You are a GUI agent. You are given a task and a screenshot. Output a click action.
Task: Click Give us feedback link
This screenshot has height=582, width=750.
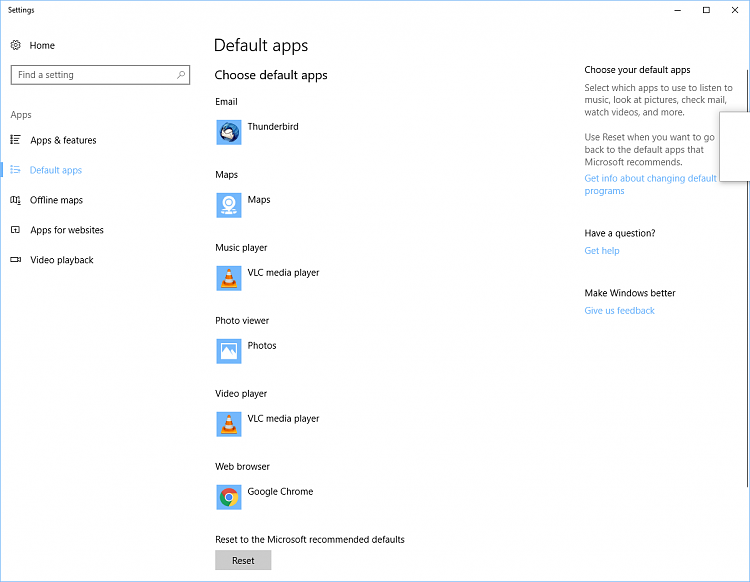pos(619,311)
